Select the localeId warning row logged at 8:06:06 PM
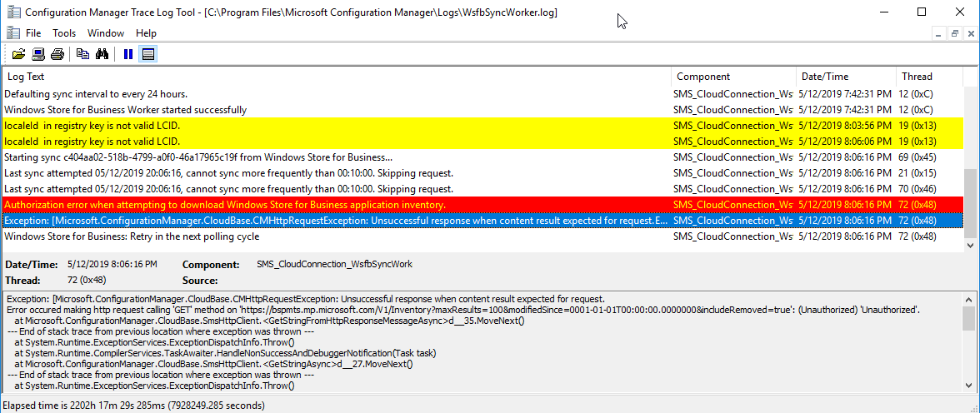The height and width of the screenshot is (413, 980). click(482, 142)
